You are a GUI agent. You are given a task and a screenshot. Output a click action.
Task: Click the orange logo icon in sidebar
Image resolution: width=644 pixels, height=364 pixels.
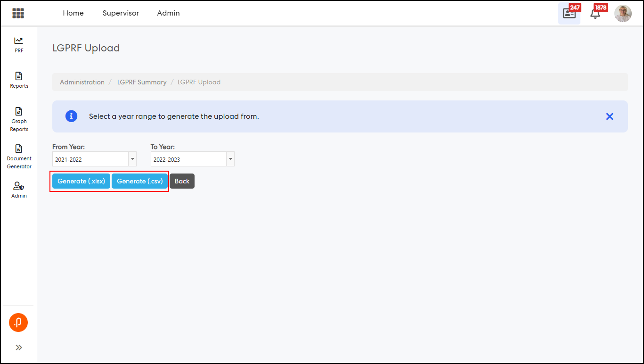pos(18,323)
